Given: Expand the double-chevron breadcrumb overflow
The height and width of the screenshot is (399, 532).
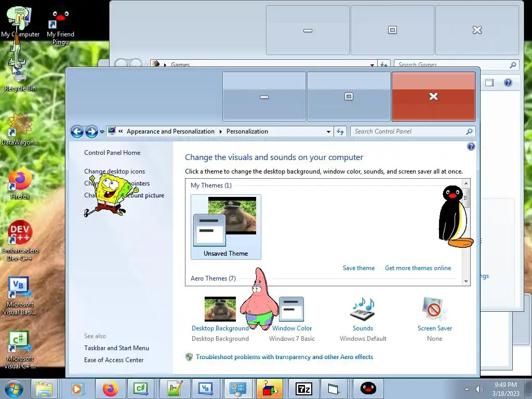Looking at the screenshot, I should click(x=121, y=131).
